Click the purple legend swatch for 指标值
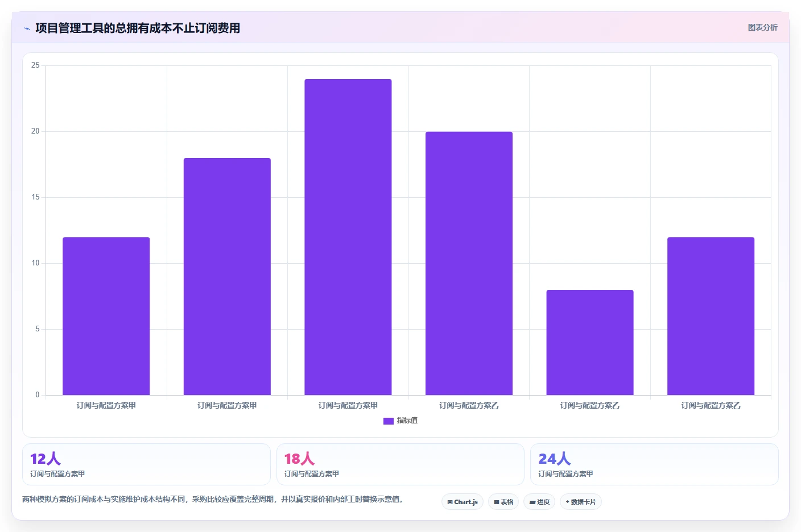The width and height of the screenshot is (801, 532). [x=389, y=421]
